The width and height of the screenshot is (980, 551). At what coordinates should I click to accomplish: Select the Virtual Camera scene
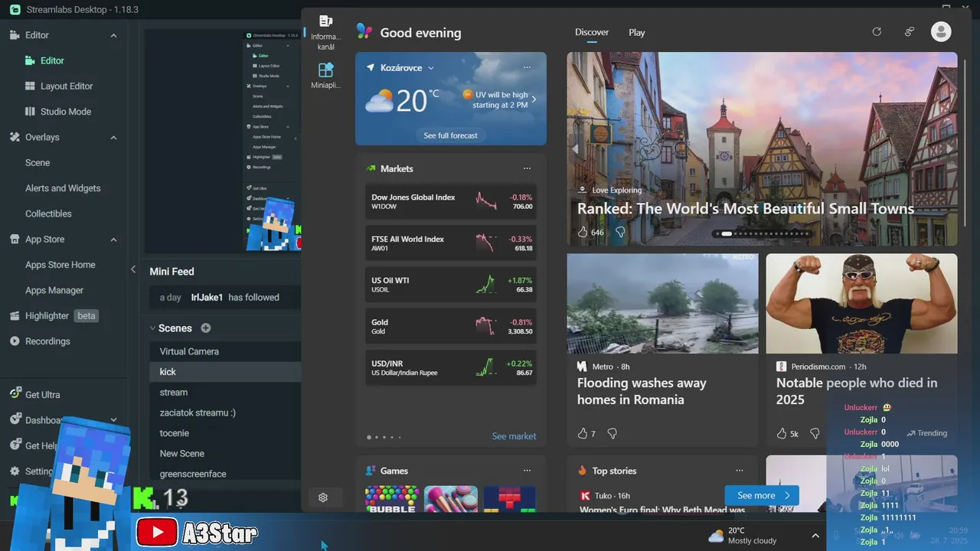point(224,351)
